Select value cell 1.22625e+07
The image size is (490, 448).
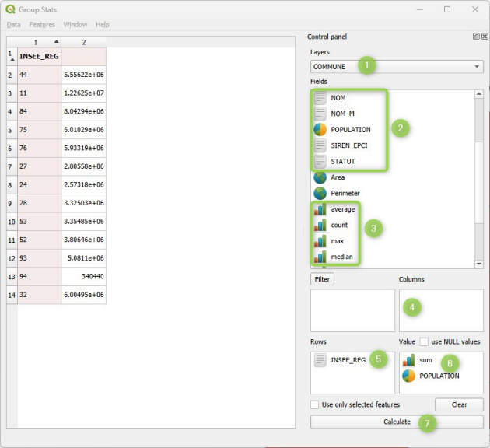84,93
